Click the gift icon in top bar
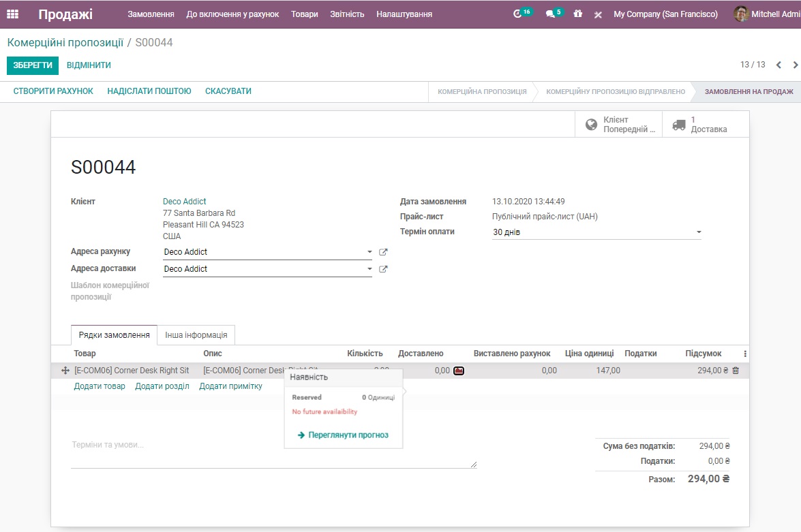Image resolution: width=801 pixels, height=532 pixels. pyautogui.click(x=578, y=14)
